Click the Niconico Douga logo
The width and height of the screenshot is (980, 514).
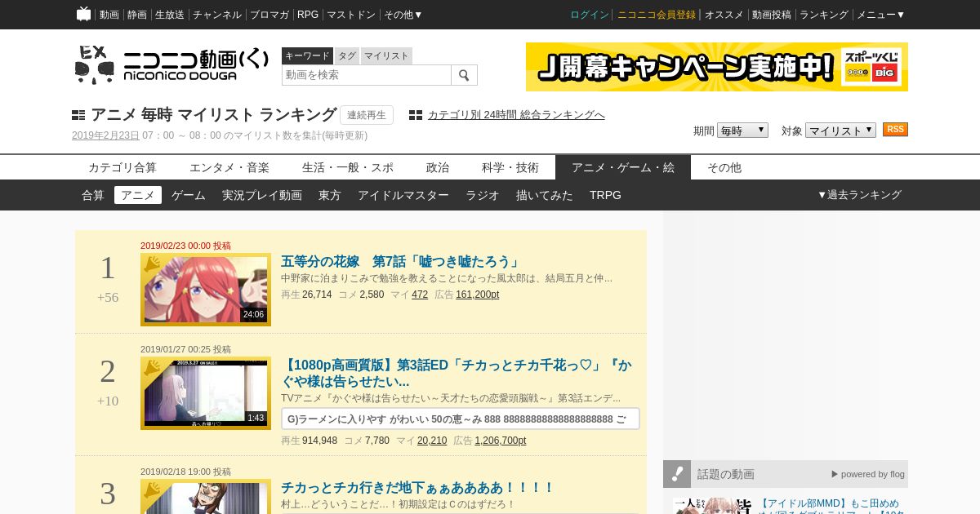click(x=171, y=65)
